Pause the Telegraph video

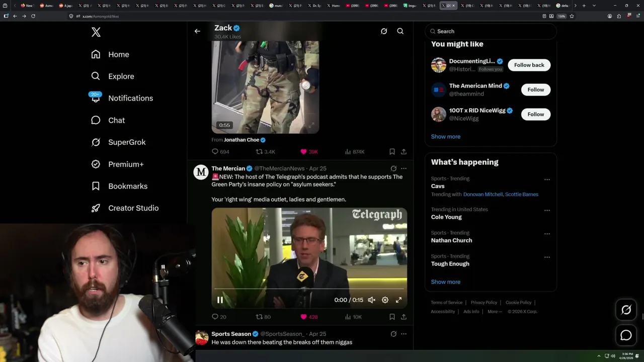[x=220, y=300]
